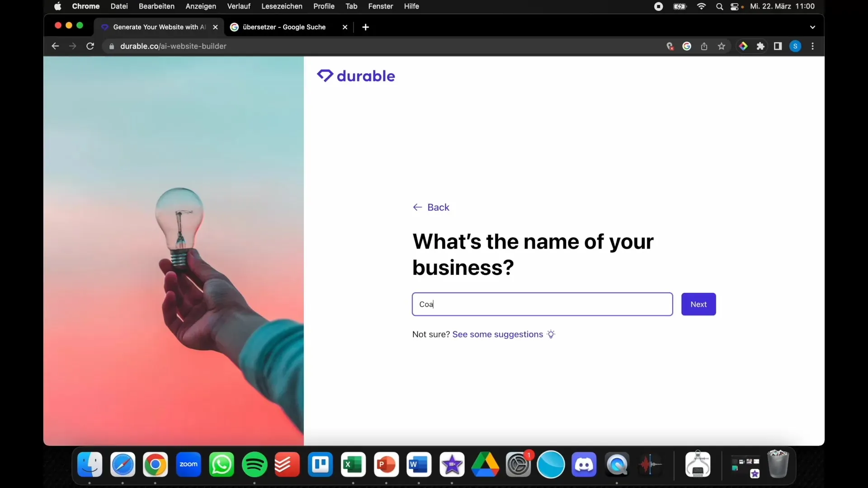Screen dimensions: 868x488
Task: Open the Profile menu
Action: (x=324, y=6)
